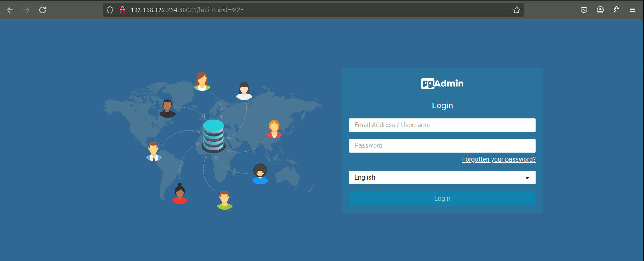The width and height of the screenshot is (644, 261).
Task: Click the language dropdown arrow
Action: [527, 178]
